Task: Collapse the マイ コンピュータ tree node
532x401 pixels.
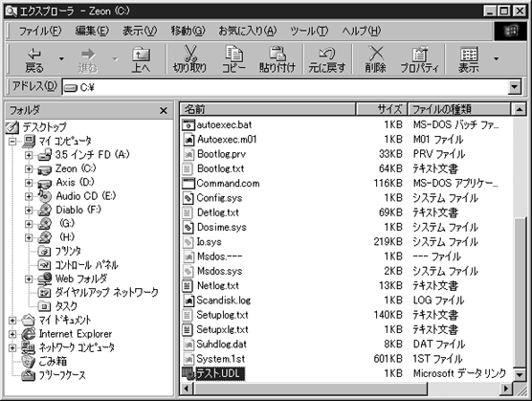Action: click(x=12, y=141)
